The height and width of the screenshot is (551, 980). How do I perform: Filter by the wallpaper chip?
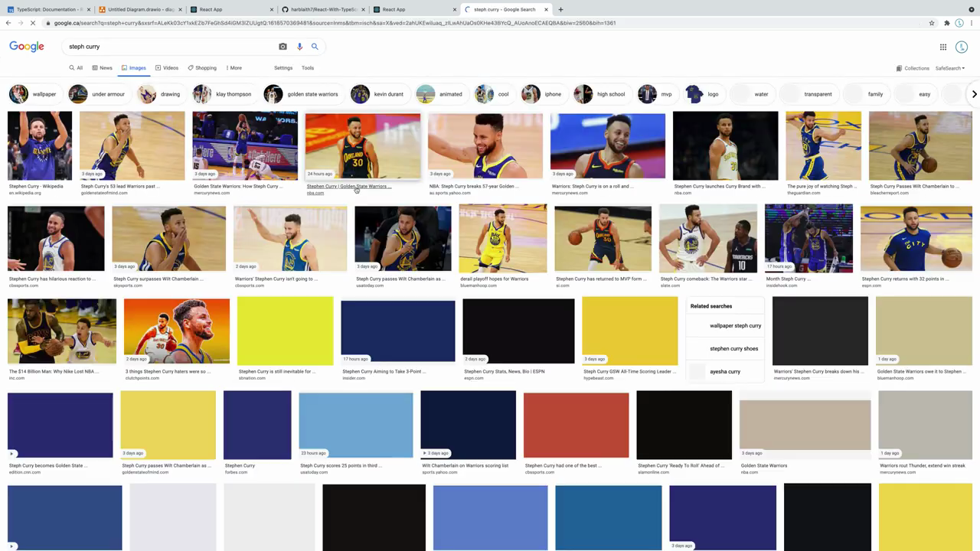[33, 94]
